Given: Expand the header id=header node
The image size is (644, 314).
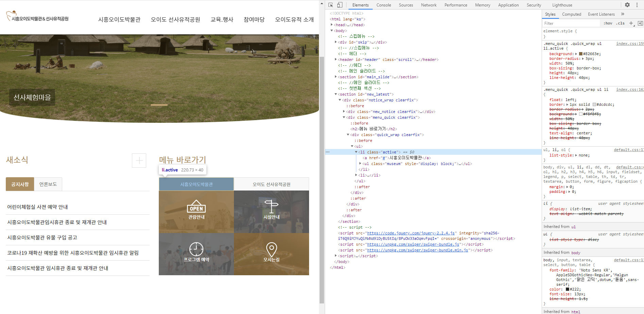Looking at the screenshot, I should [x=336, y=60].
